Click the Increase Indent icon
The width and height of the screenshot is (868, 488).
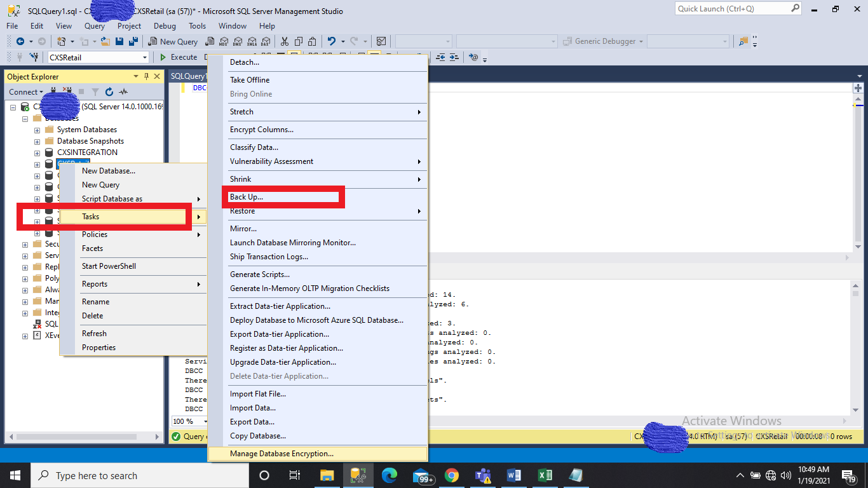[x=454, y=57]
